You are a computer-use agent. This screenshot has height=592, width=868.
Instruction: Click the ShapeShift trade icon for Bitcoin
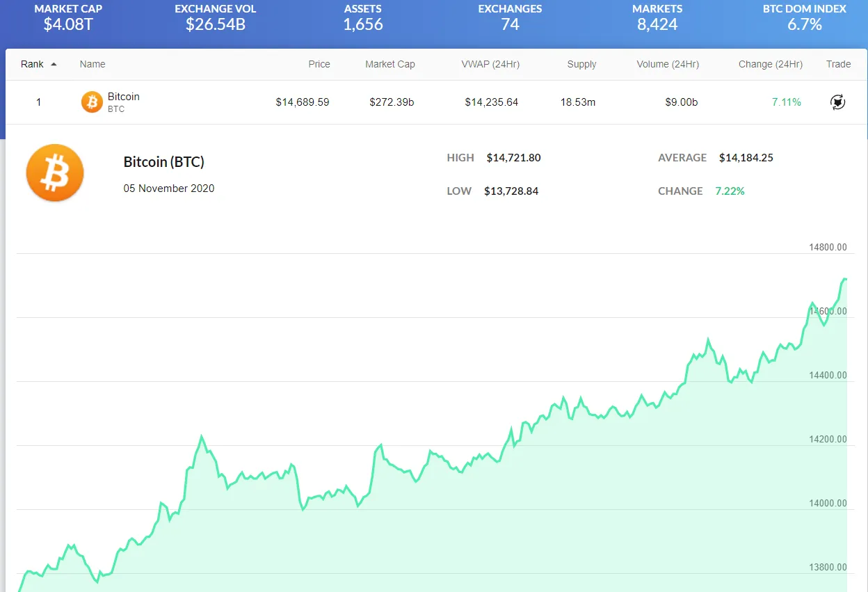[838, 102]
